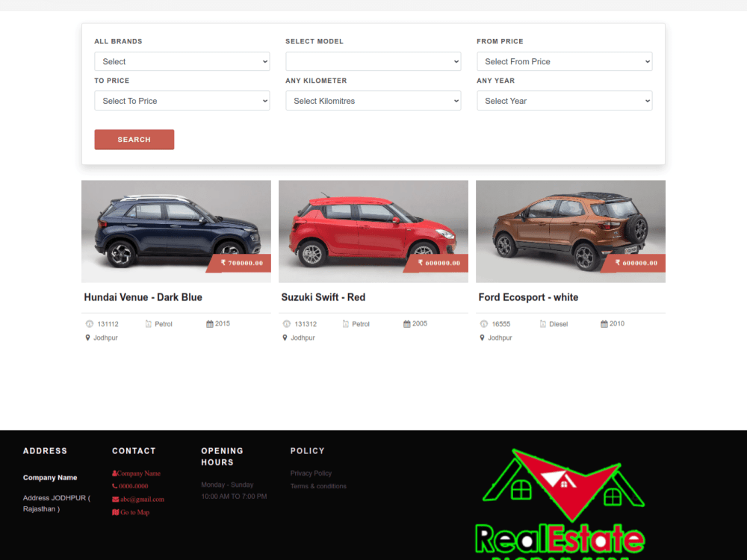
Task: Open the Select Model dropdown
Action: (x=373, y=61)
